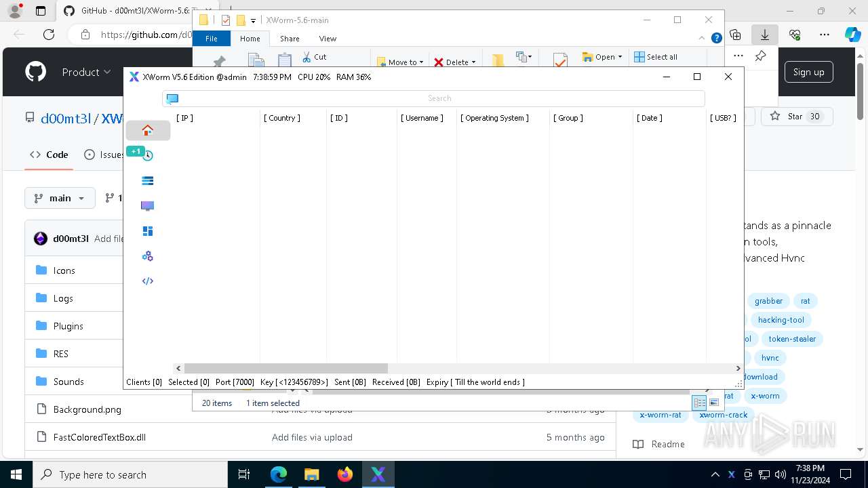
Task: Switch File Explorer to details view icon
Action: point(699,403)
